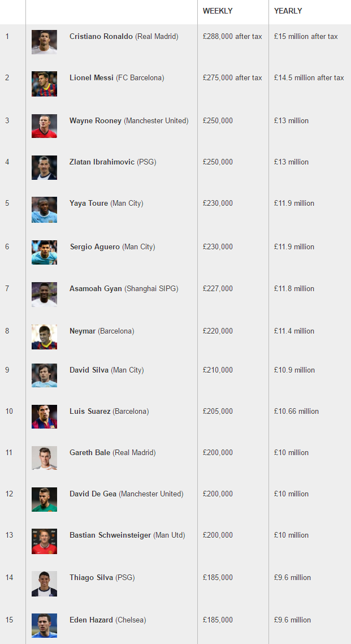The height and width of the screenshot is (644, 351).
Task: Open Thiago Silva's thumbnail image
Action: (x=44, y=584)
